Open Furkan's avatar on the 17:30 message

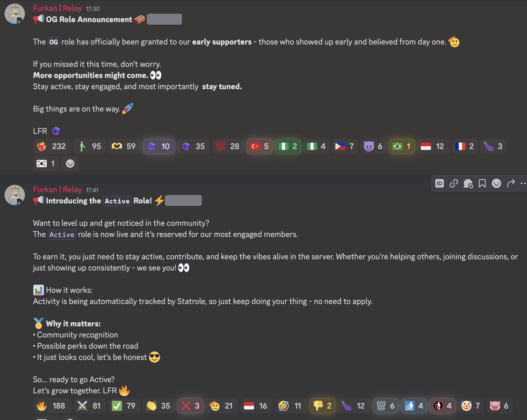(x=15, y=14)
